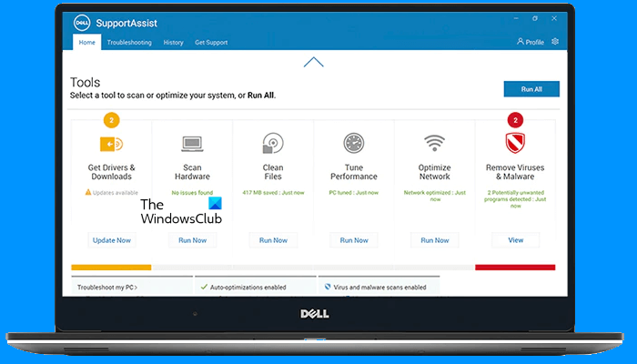The image size is (637, 364).
Task: Open the Troubleshoot my PC link
Action: (x=107, y=288)
